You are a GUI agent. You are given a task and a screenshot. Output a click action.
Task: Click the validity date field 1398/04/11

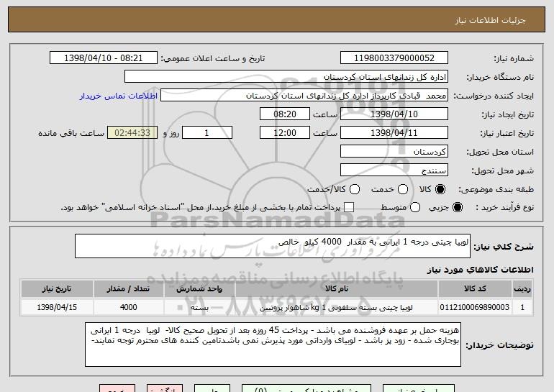point(394,133)
